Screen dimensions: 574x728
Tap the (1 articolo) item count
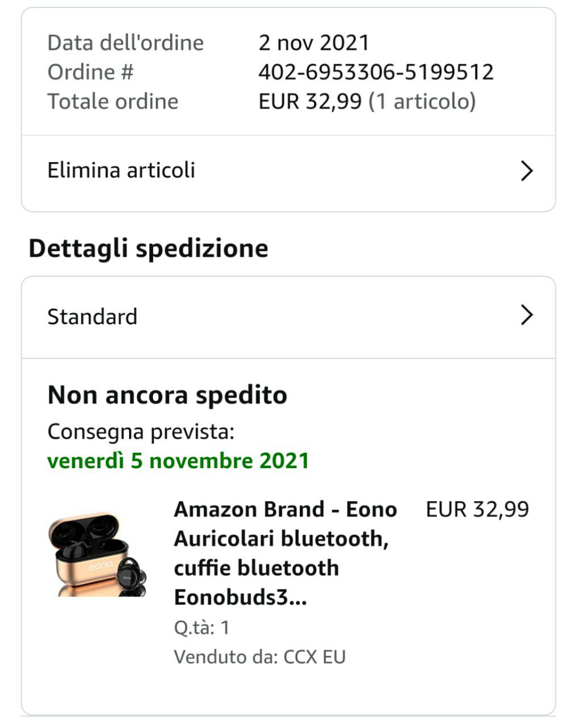click(422, 101)
